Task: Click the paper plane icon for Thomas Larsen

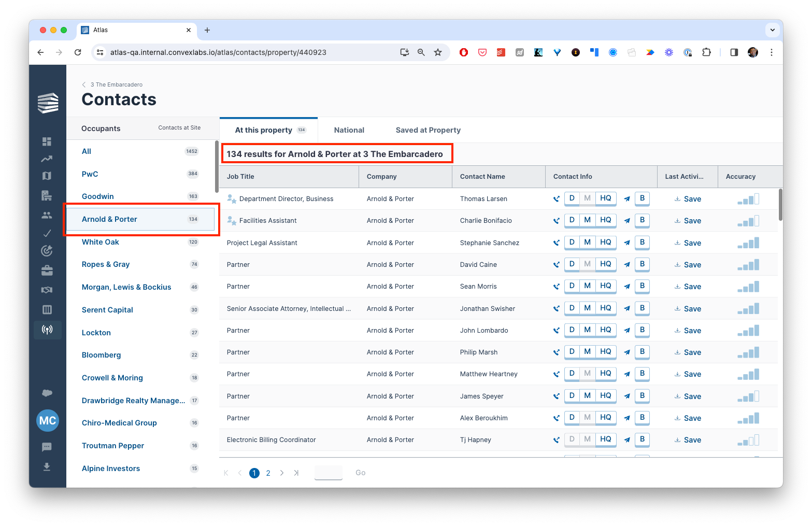Action: click(x=627, y=198)
